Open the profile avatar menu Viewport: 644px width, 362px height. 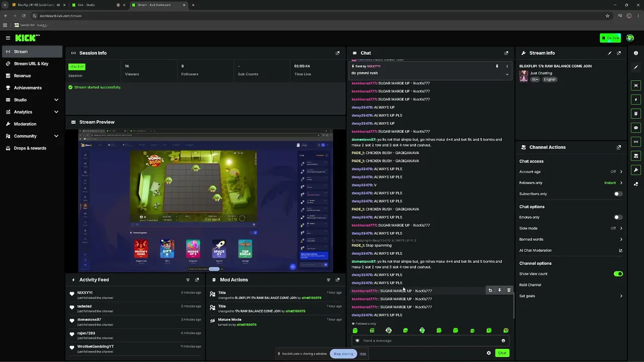point(630,38)
